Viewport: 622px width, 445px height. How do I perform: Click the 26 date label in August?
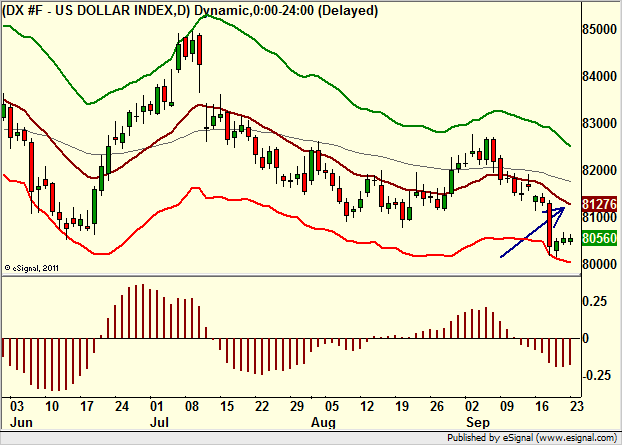point(436,407)
